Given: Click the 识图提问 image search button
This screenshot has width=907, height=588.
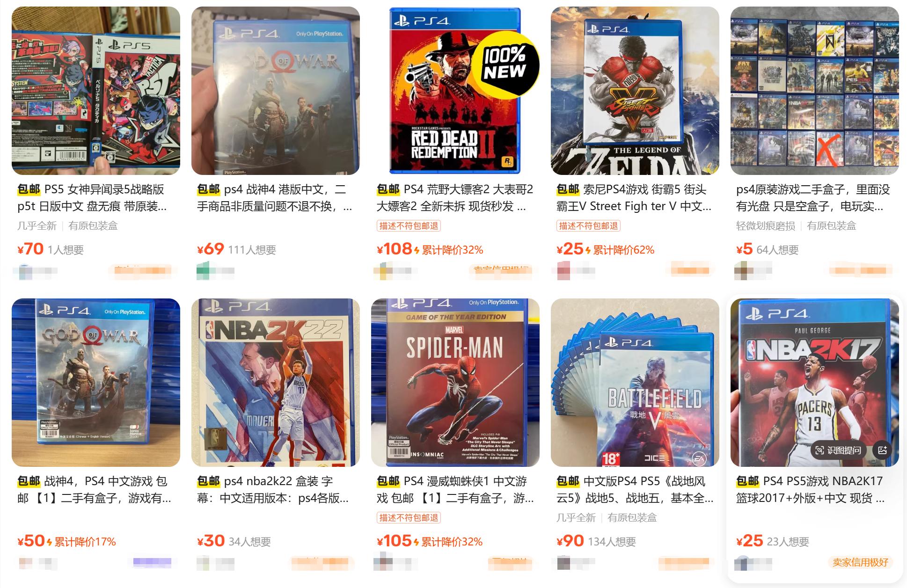Looking at the screenshot, I should 838,450.
